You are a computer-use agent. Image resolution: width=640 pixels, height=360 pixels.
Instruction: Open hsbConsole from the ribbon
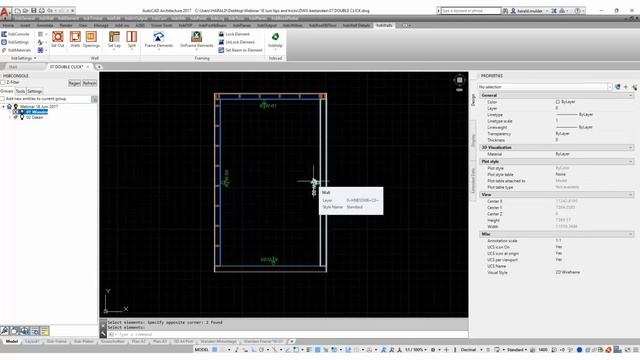coord(16,34)
